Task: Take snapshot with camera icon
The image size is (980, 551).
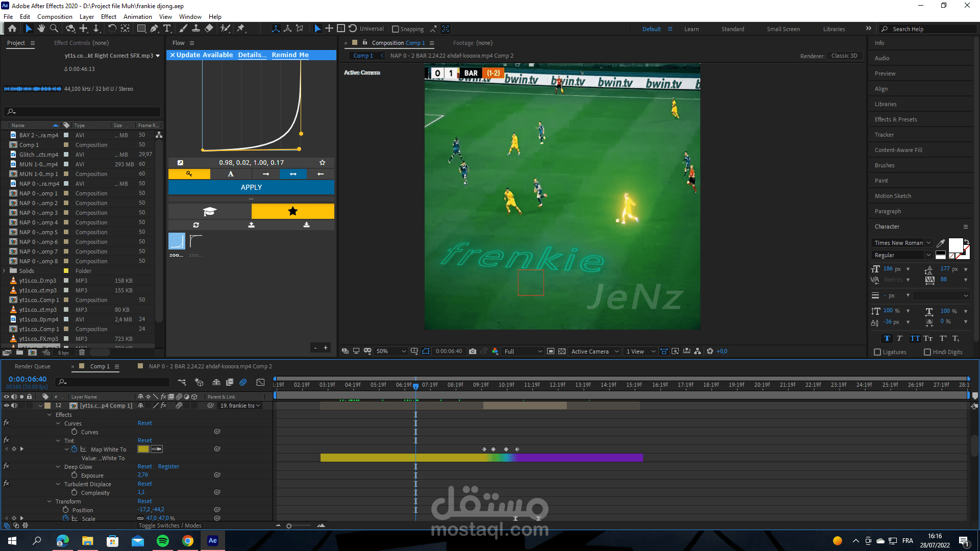Action: [473, 352]
